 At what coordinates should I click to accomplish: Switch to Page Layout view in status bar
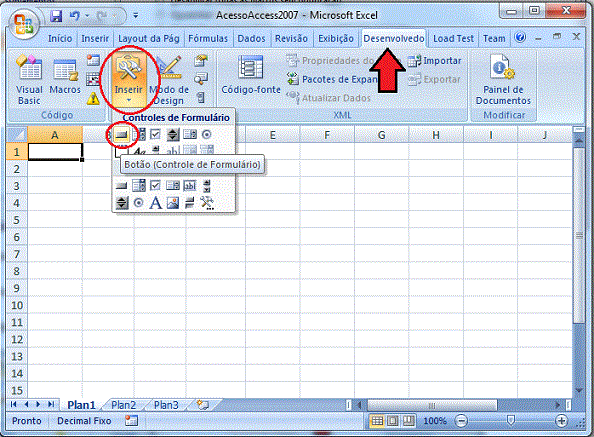(x=392, y=421)
